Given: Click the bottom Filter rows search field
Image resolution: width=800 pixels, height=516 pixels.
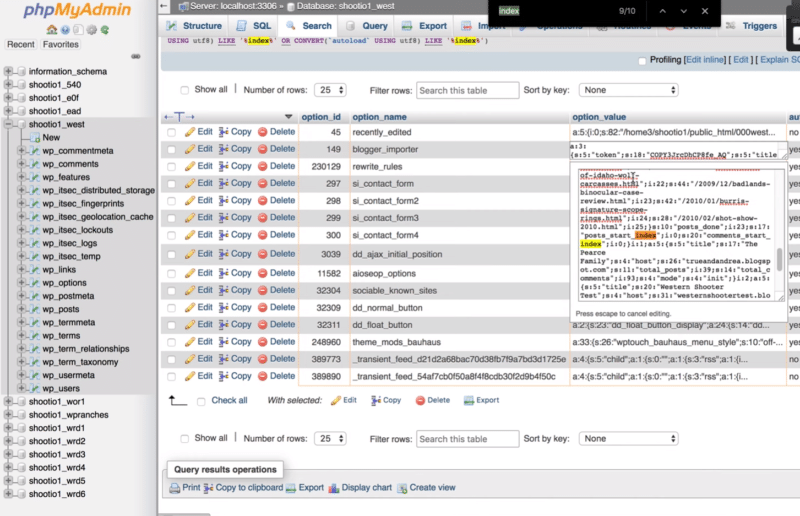Looking at the screenshot, I should coord(467,439).
